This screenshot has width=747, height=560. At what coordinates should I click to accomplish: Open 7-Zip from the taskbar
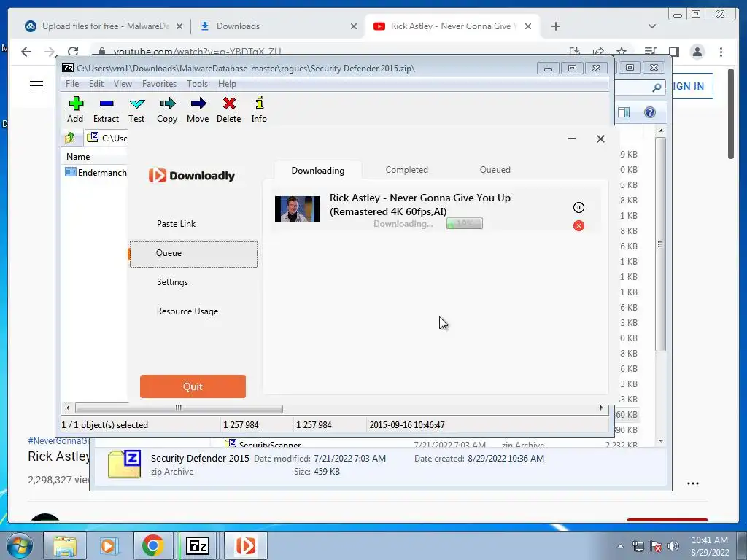tap(198, 545)
